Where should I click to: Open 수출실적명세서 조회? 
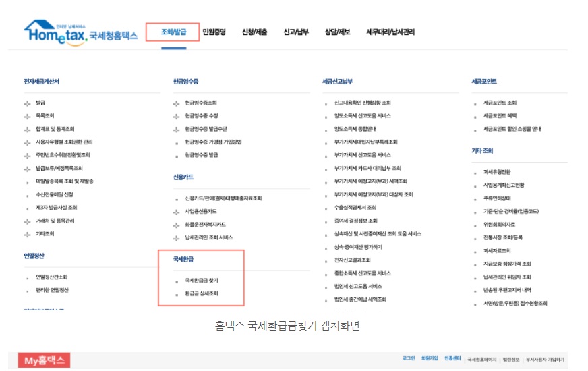click(355, 208)
